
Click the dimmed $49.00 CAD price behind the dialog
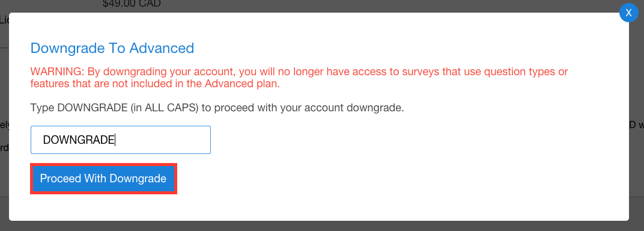point(132,4)
